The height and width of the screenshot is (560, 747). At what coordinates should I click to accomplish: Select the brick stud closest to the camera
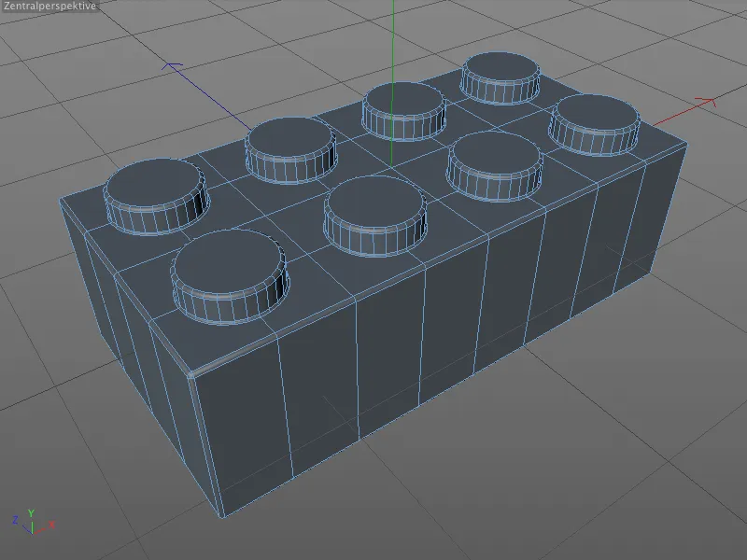click(x=230, y=276)
